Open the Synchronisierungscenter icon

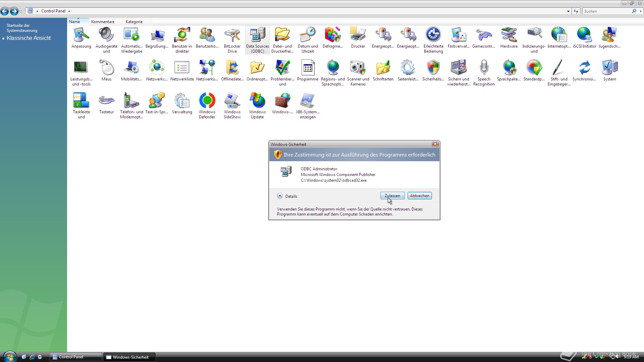pyautogui.click(x=584, y=71)
